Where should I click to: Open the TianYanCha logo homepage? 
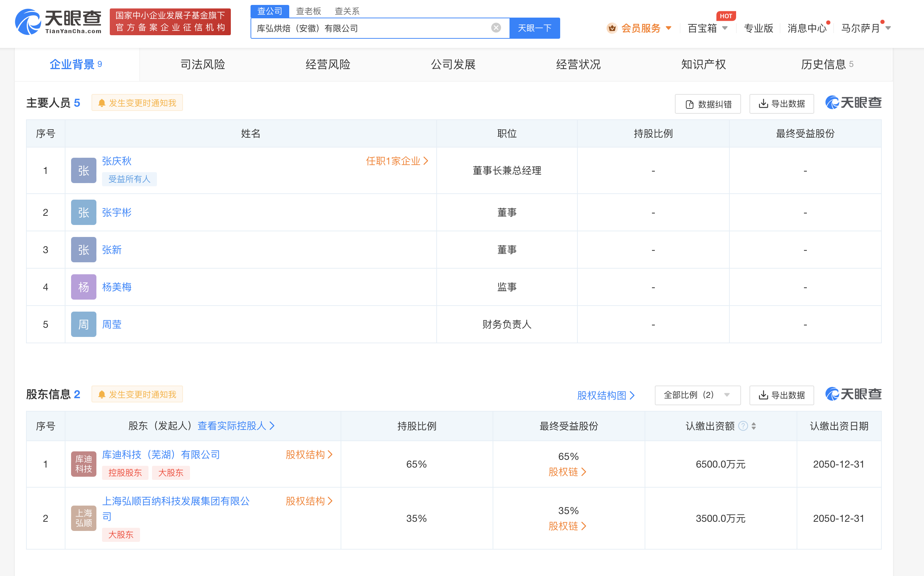click(x=58, y=22)
